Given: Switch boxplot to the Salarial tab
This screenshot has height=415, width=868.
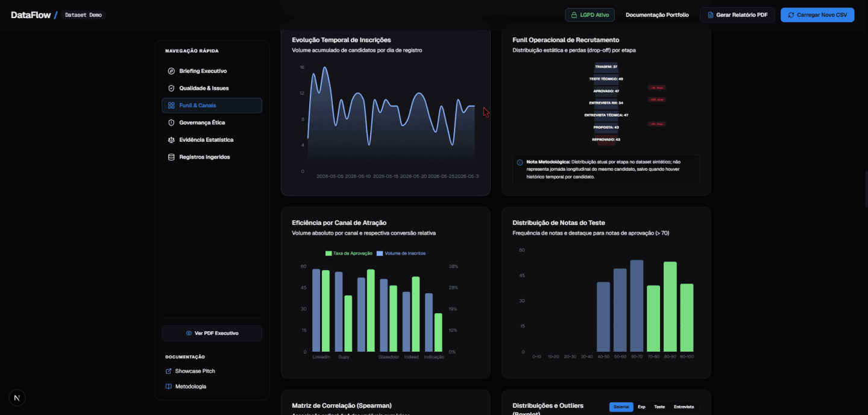Looking at the screenshot, I should pyautogui.click(x=621, y=407).
